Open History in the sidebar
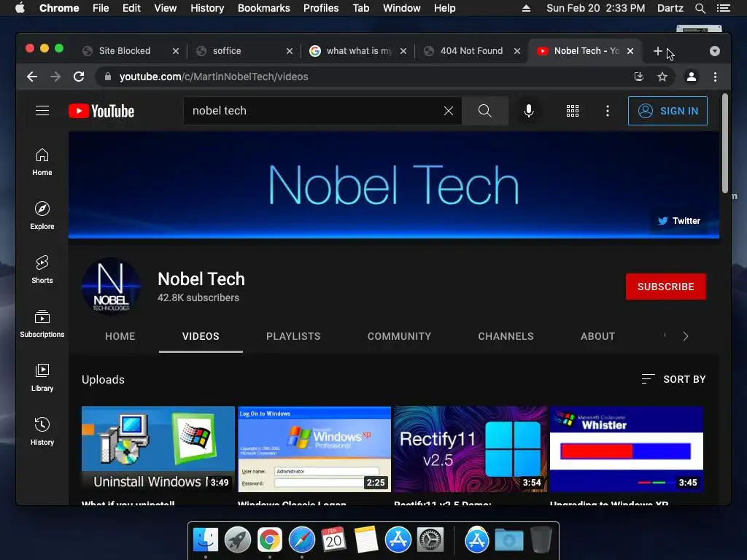Viewport: 747px width, 560px height. [x=42, y=432]
